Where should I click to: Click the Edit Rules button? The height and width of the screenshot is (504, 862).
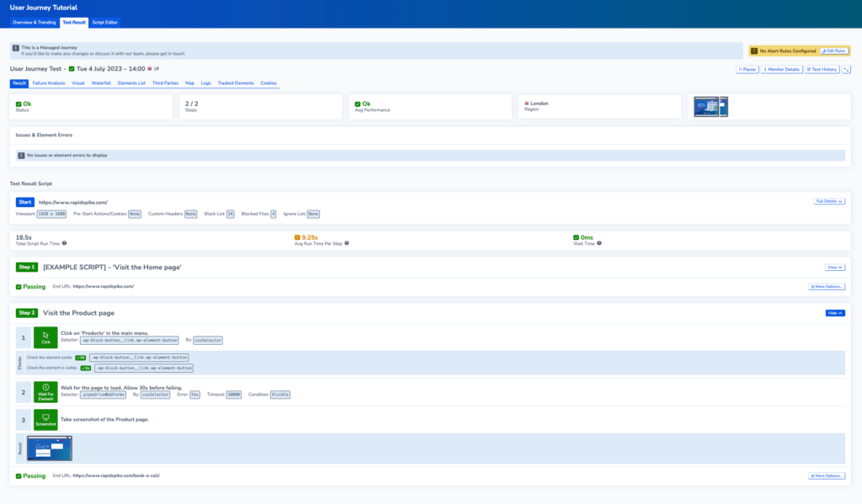point(834,50)
